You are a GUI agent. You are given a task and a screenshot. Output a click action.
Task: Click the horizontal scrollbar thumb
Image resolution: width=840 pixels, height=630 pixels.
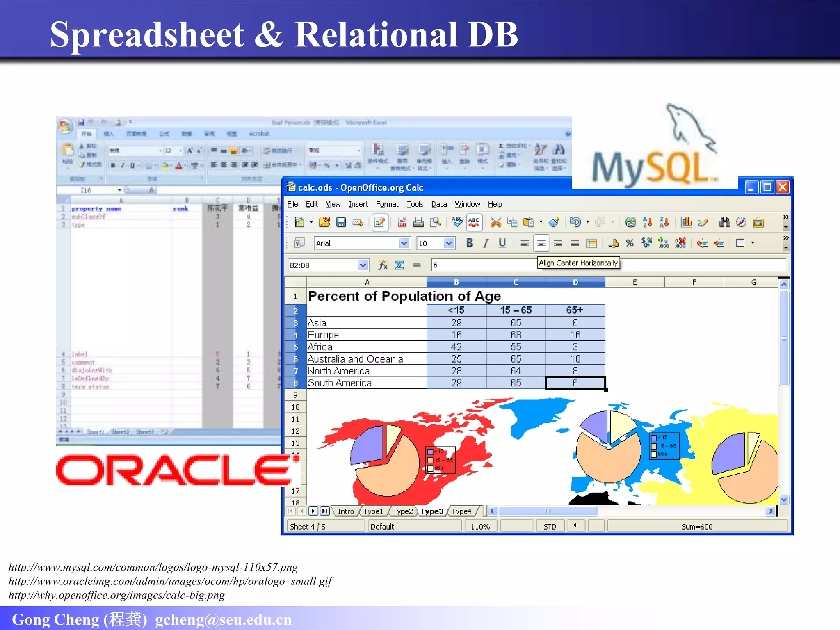pos(548,511)
